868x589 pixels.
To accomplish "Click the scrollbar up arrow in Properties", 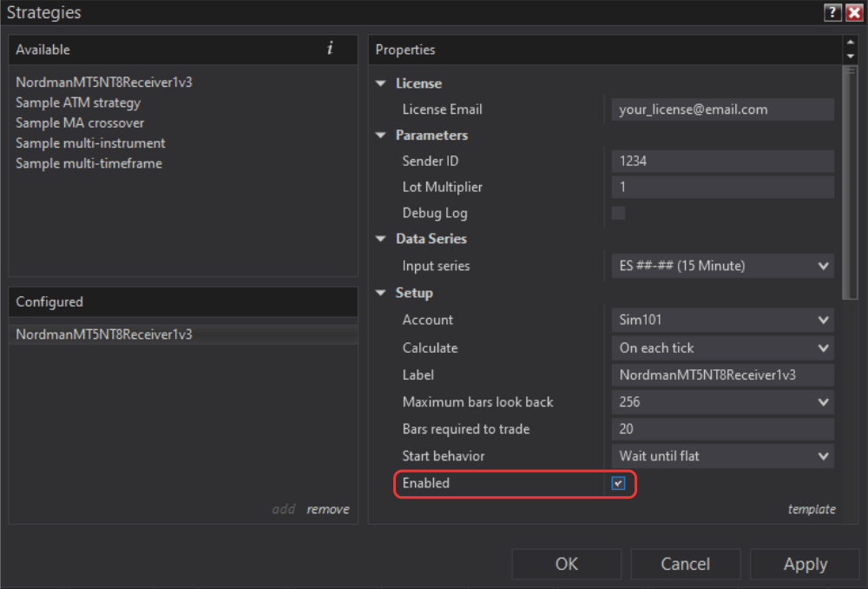I will click(x=850, y=43).
